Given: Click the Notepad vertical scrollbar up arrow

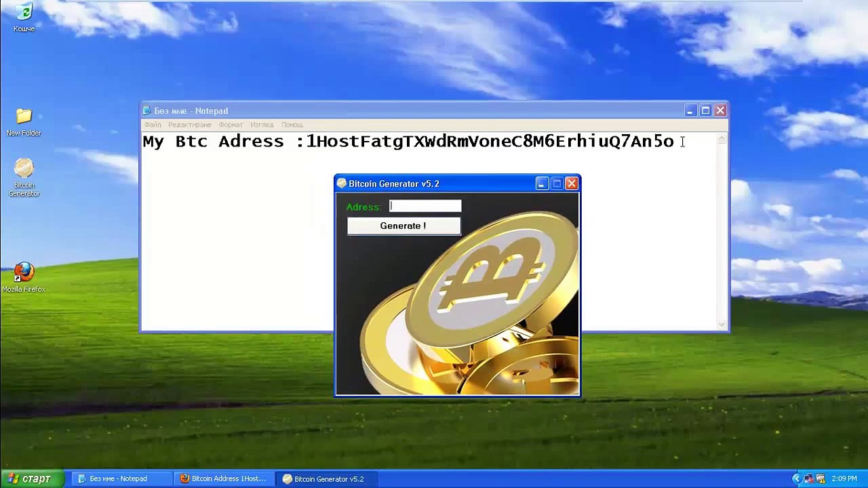Looking at the screenshot, I should tap(722, 139).
